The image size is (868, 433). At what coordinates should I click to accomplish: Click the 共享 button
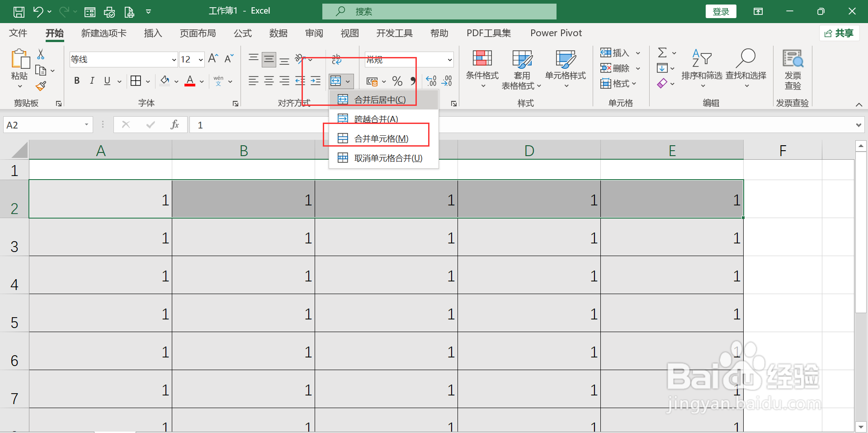[x=840, y=33]
